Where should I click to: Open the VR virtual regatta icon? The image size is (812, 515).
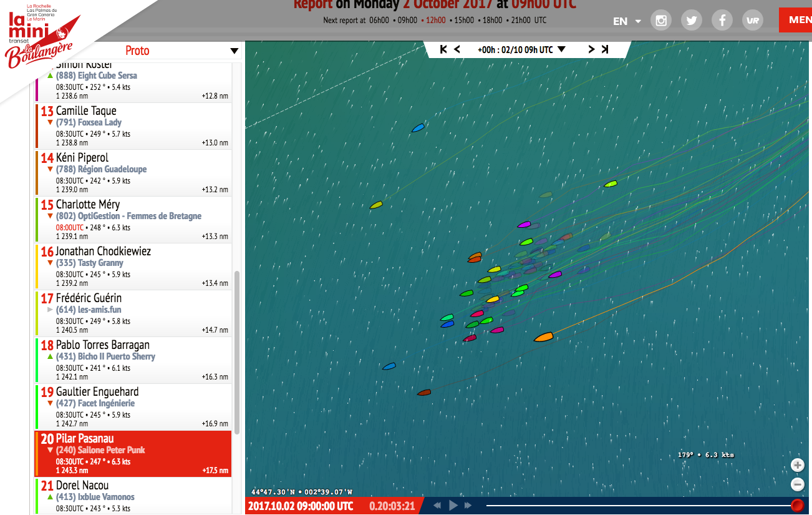(x=753, y=20)
